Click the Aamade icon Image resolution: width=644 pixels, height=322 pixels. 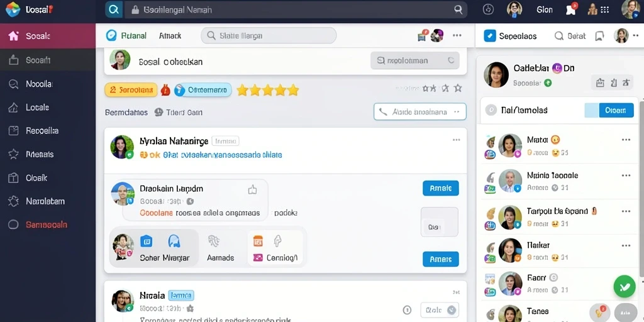(x=214, y=241)
